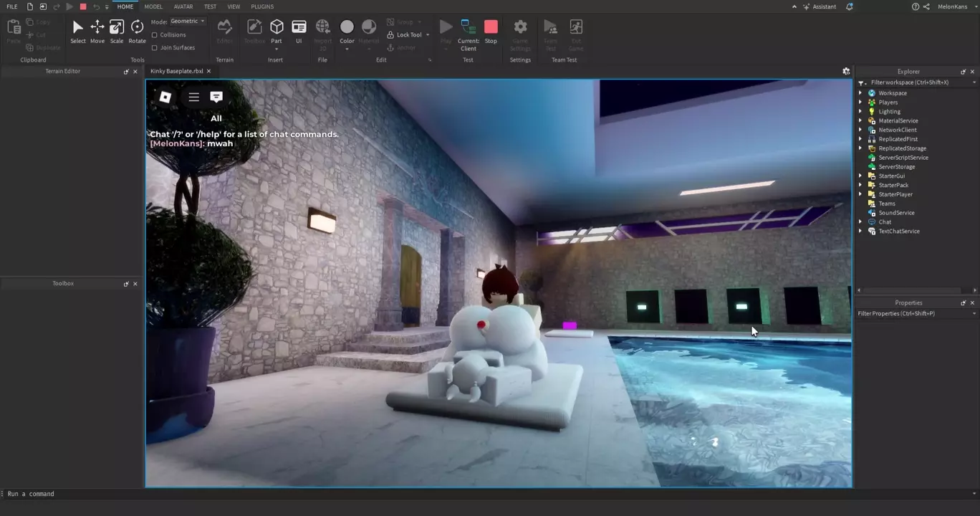This screenshot has width=980, height=516.
Task: Choose the Rotate tool
Action: coord(137,32)
